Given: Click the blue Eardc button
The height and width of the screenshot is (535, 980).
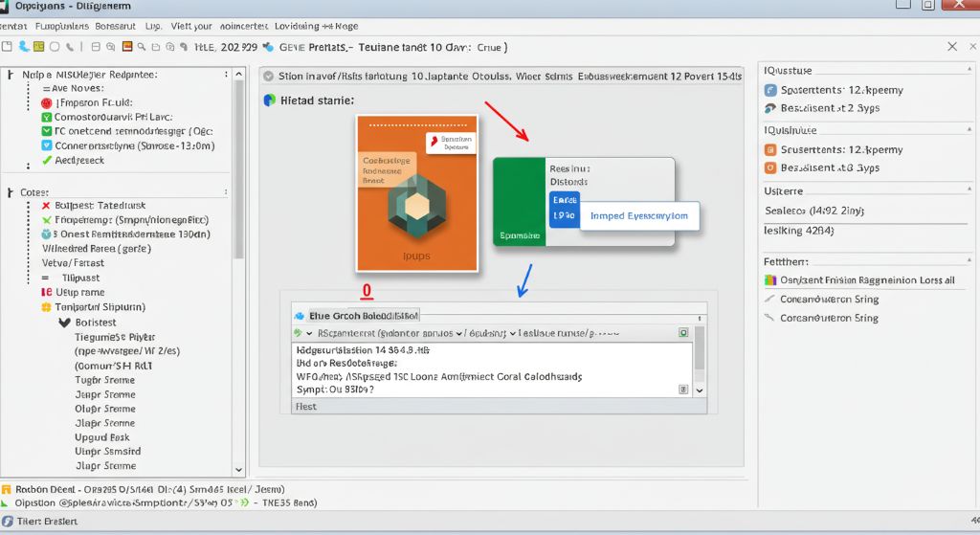Looking at the screenshot, I should (565, 209).
